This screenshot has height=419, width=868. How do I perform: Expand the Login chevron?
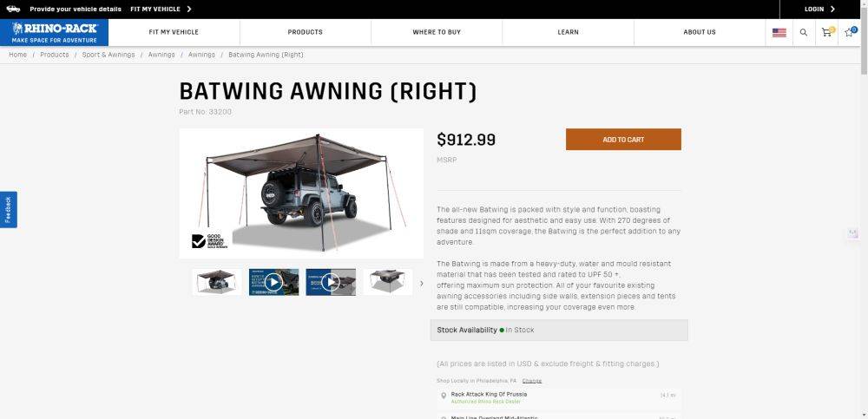(x=832, y=9)
